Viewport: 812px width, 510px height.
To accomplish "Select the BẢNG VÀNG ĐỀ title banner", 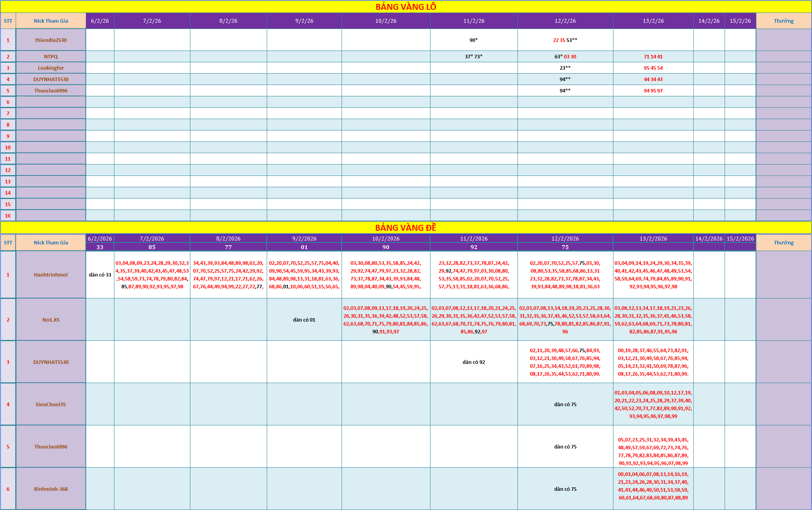I will pos(406,228).
